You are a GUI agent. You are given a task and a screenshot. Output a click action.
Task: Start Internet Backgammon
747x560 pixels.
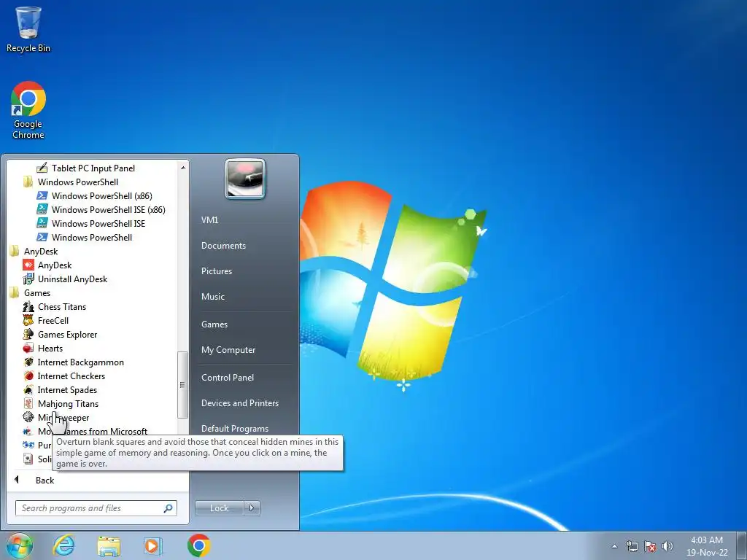[74, 362]
